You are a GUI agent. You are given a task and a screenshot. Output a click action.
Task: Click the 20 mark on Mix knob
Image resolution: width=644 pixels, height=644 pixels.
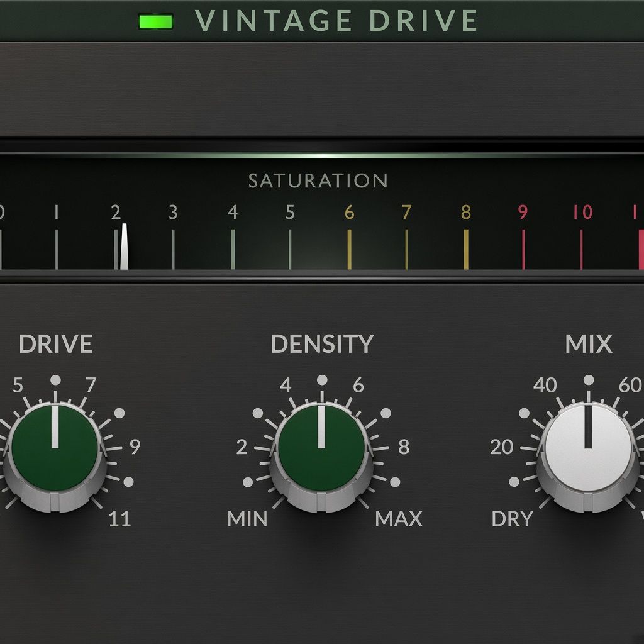point(501,447)
